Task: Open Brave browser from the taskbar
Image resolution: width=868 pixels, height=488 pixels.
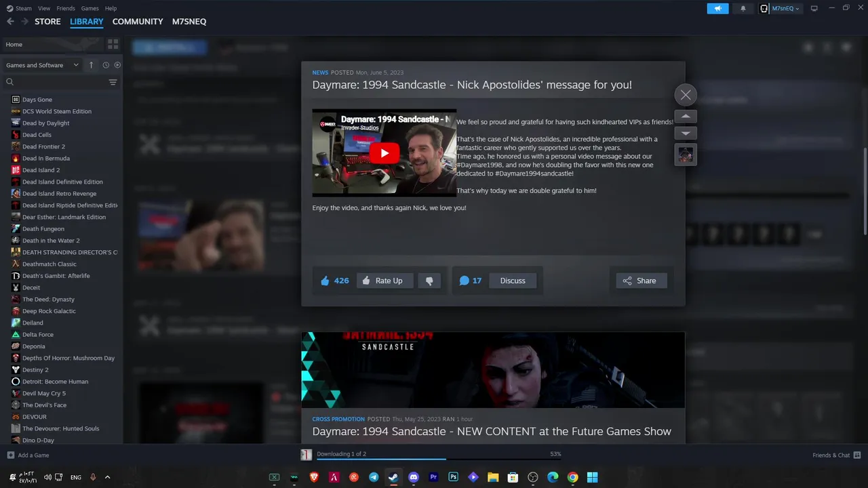Action: coord(314,477)
